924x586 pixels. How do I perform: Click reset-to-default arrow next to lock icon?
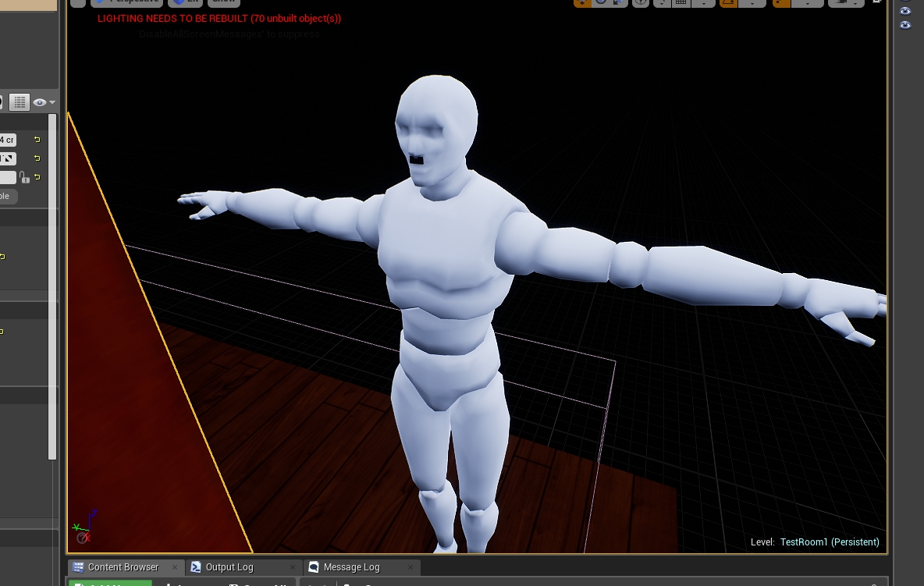(37, 178)
